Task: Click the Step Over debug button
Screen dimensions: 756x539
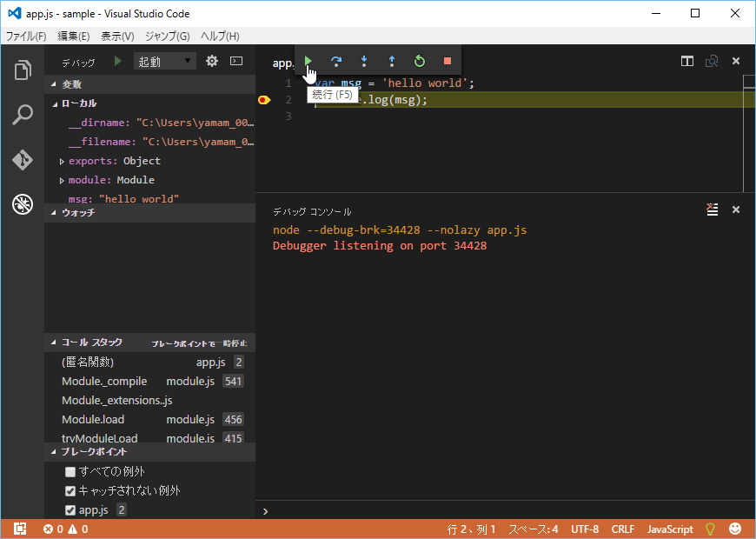Action: 336,61
